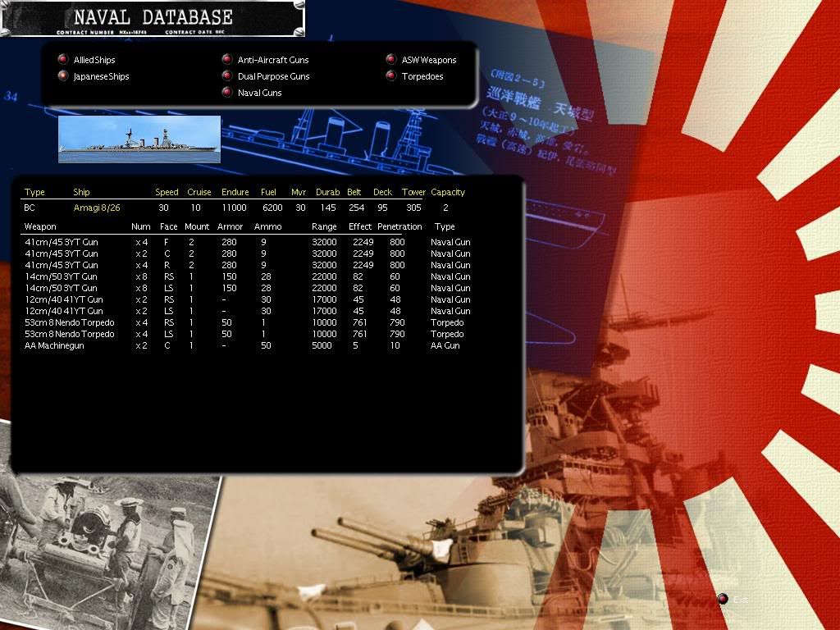Viewport: 840px width, 630px height.
Task: Click the 6200 fuel value
Action: (272, 208)
